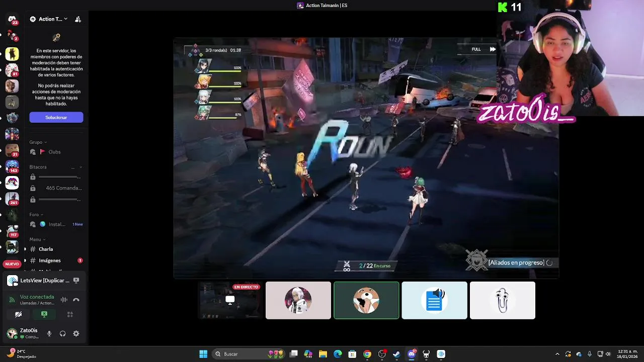Select the live stream preview thumbnail
The image size is (644, 362).
coord(230,300)
